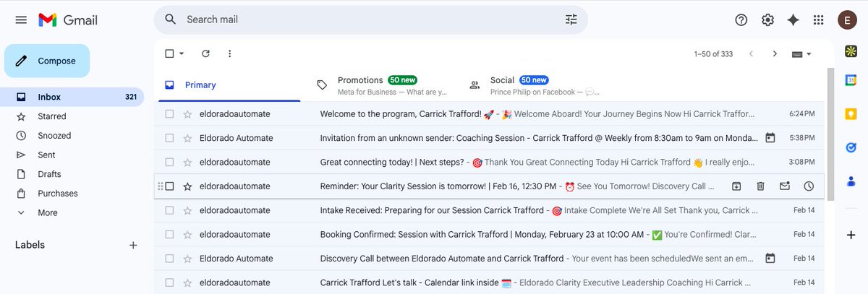Click calendar icon on Discovery Call email row
Image resolution: width=868 pixels, height=294 pixels.
770,259
